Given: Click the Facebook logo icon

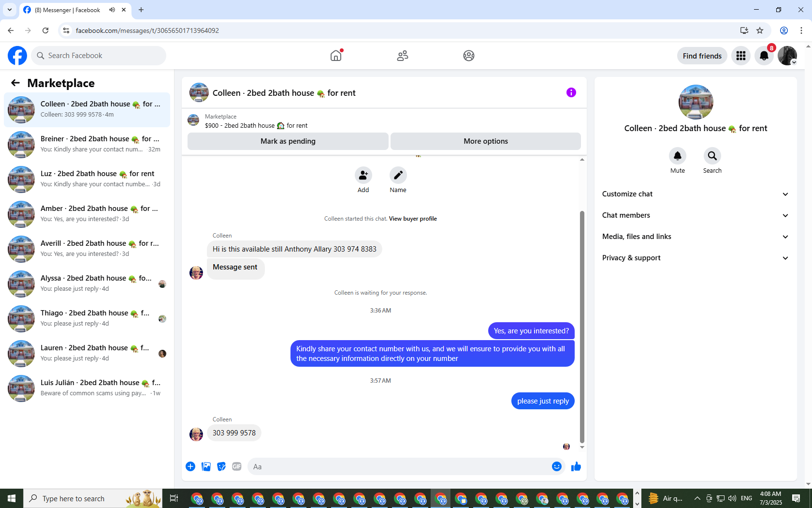Looking at the screenshot, I should pyautogui.click(x=17, y=56).
